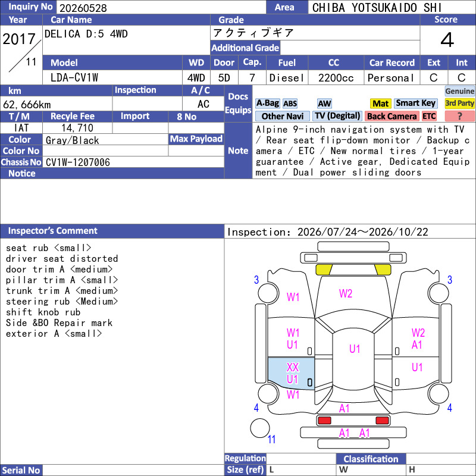Click the U1 mark on the roof
Image resolution: width=476 pixels, height=476 pixels.
pyautogui.click(x=355, y=349)
